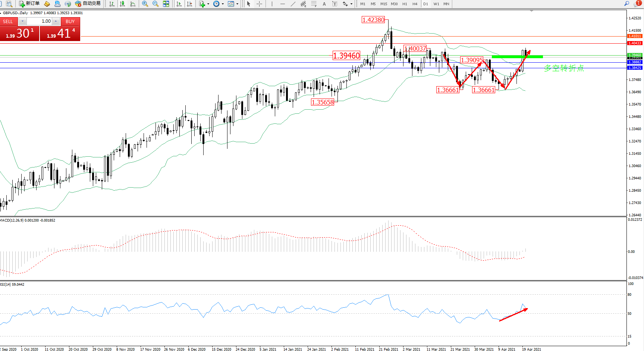Open the chat notification bubble
This screenshot has width=644, height=351.
tap(637, 4)
